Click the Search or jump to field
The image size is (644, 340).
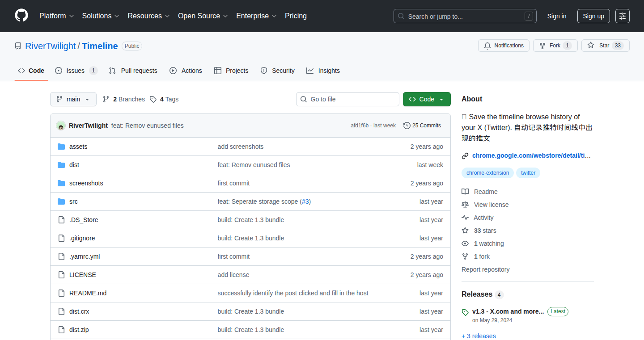465,16
